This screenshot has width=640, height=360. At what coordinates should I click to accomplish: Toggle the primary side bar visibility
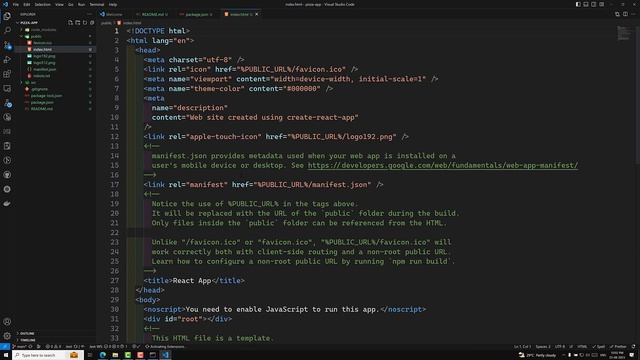(578, 4)
